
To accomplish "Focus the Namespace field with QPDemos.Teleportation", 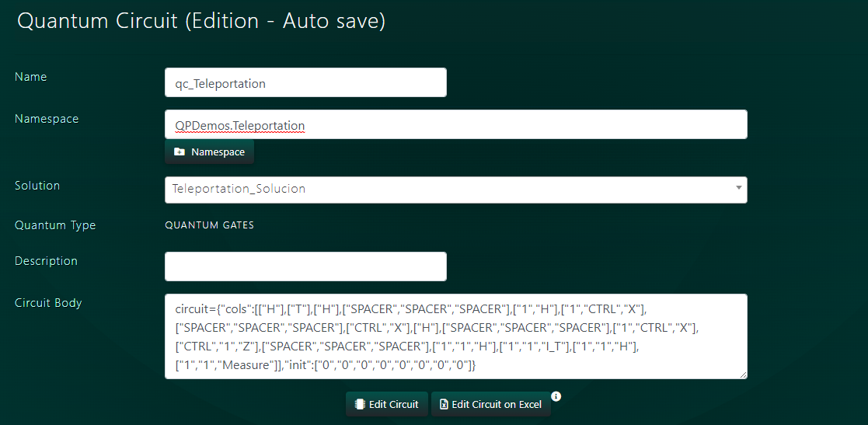I will [x=455, y=125].
